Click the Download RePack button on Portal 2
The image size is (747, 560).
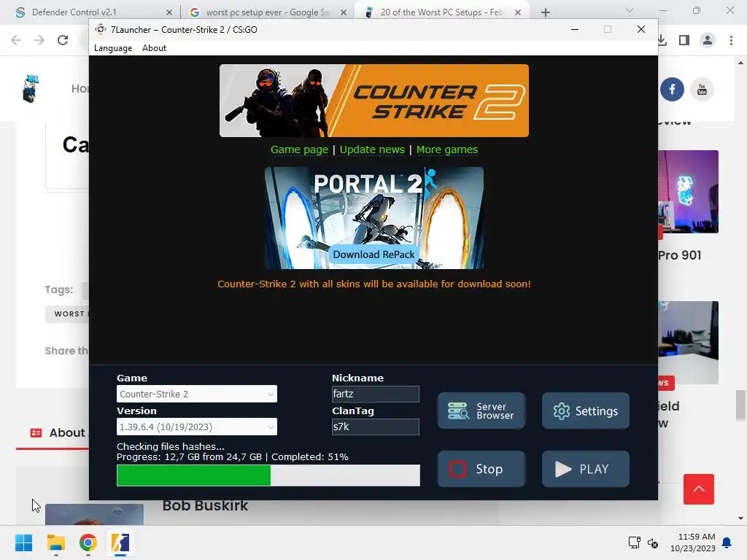pos(373,254)
